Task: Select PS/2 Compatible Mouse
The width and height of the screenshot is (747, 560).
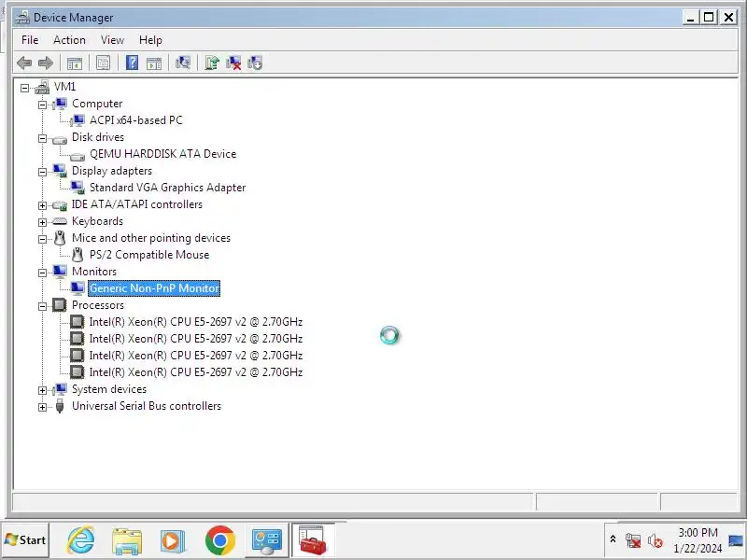Action: (149, 255)
